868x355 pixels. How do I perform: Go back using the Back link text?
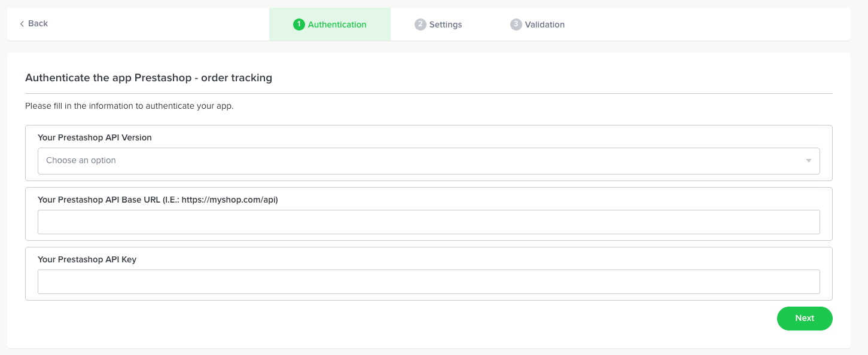(x=38, y=24)
